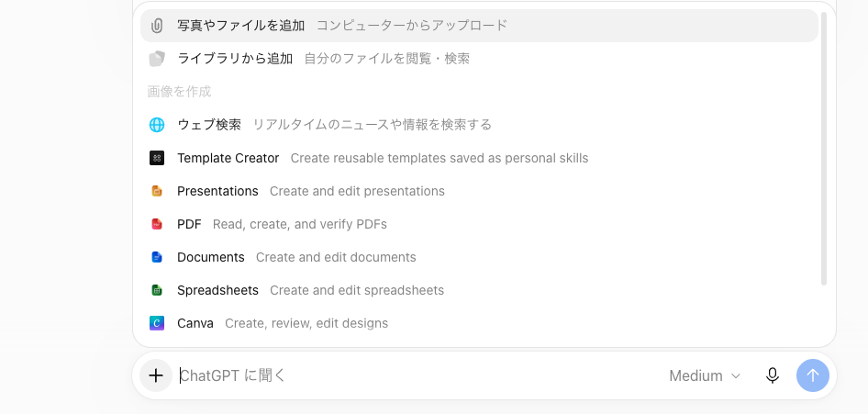Click the plus button beside the input
868x414 pixels.
(156, 375)
